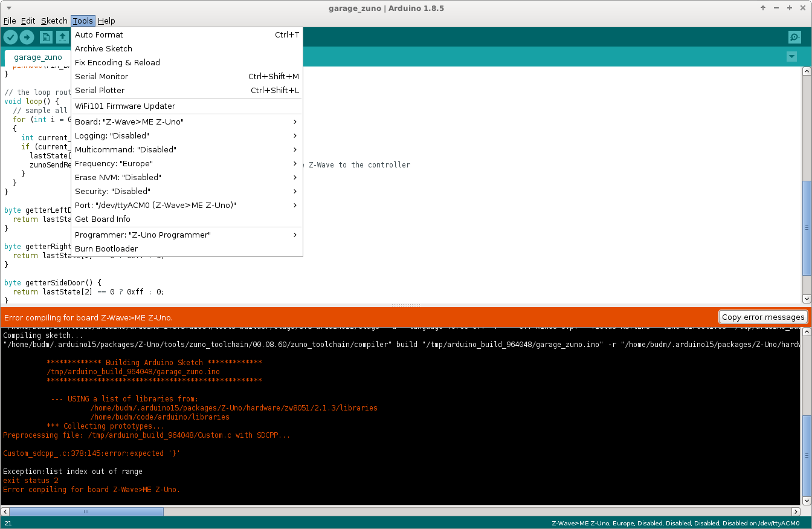Click the 'Building Arduino Sketch' console header
Image resolution: width=812 pixels, height=529 pixels.
click(x=154, y=363)
